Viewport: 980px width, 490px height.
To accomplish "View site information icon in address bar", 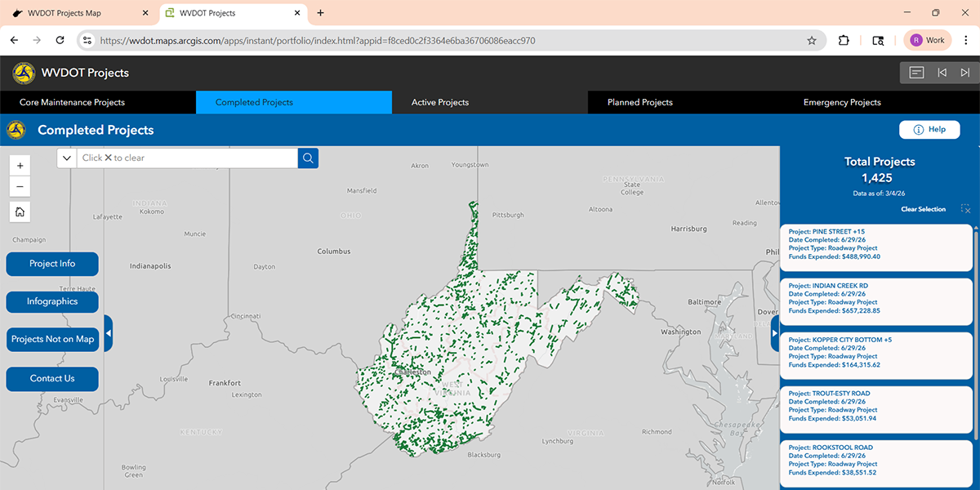I will 87,40.
